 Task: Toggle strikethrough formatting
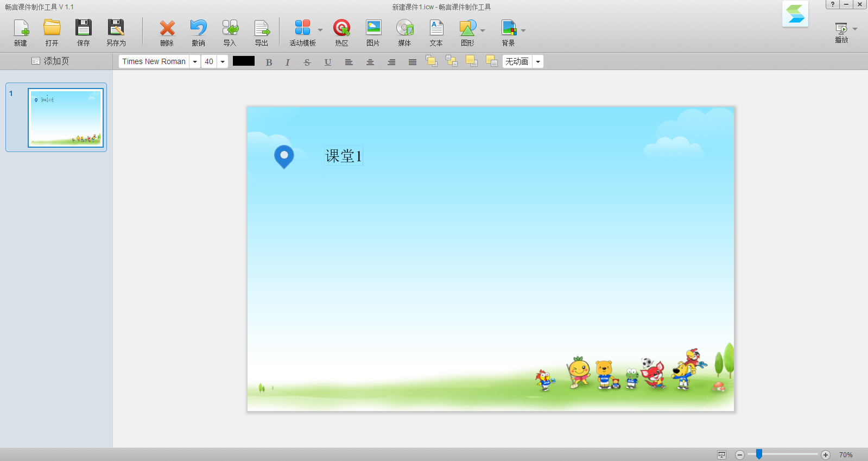click(307, 62)
